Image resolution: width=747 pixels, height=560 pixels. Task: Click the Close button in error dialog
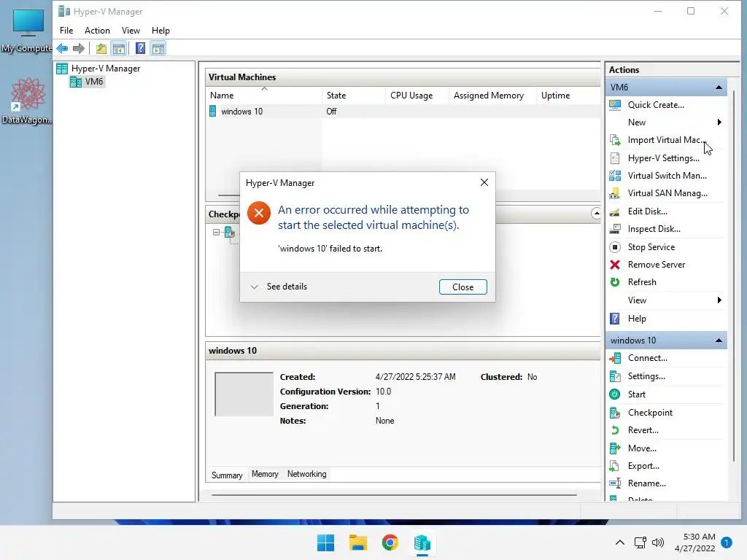(463, 287)
